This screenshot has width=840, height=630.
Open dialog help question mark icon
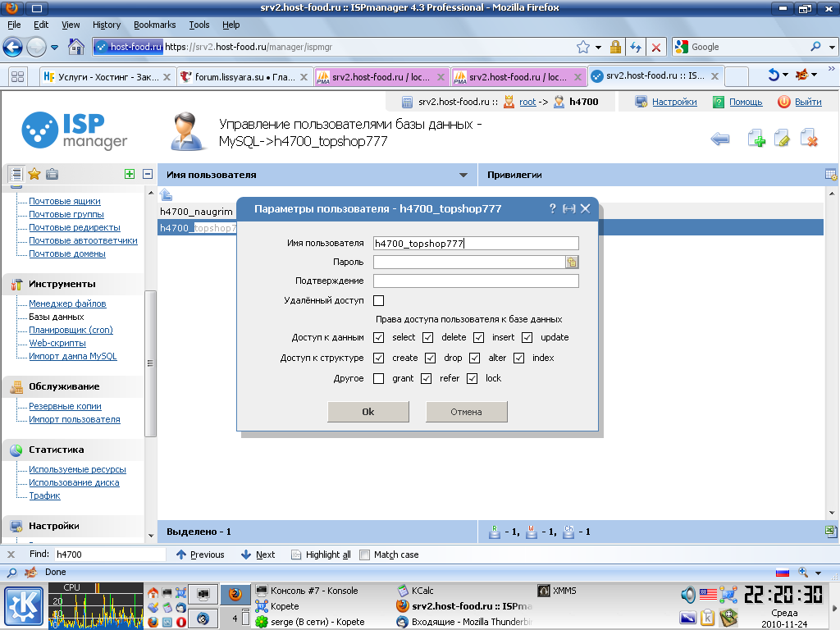click(552, 208)
